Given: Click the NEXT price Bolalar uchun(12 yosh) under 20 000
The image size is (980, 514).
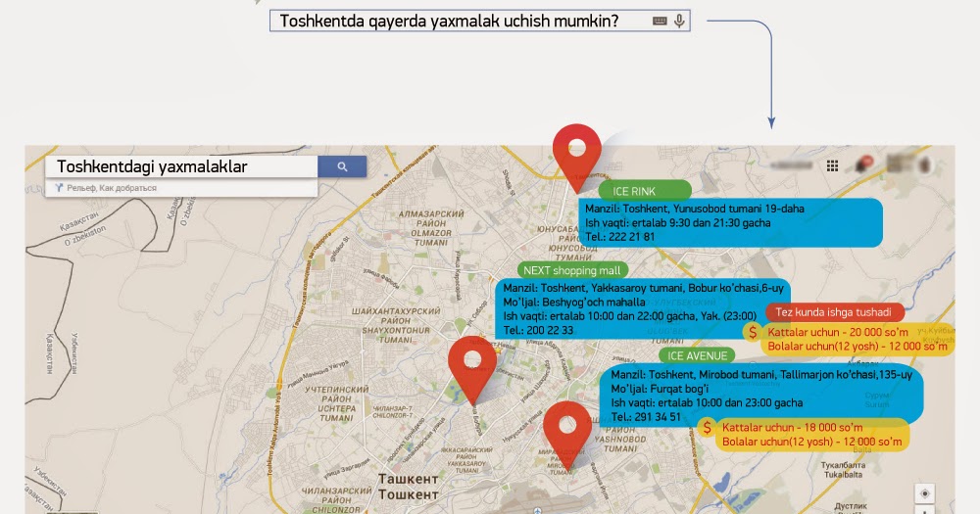Looking at the screenshot, I should click(857, 347).
